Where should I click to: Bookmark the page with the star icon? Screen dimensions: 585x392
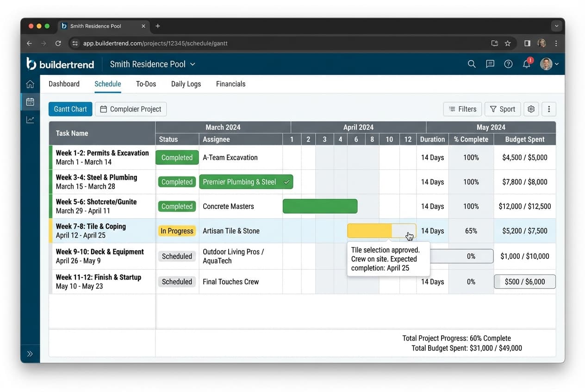tap(508, 43)
